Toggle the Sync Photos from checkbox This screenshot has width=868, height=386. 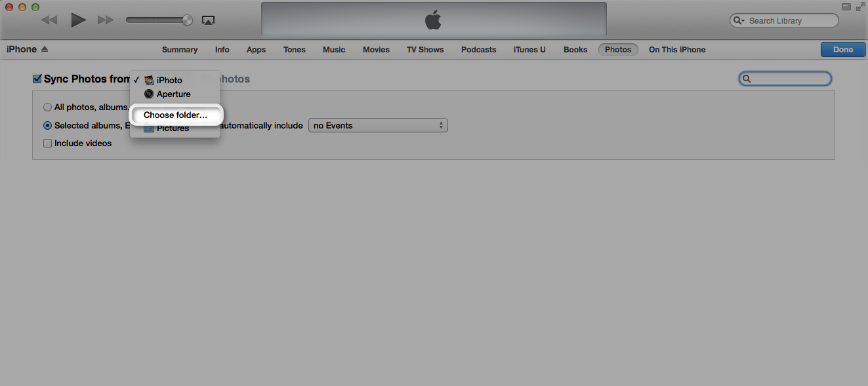[x=37, y=79]
